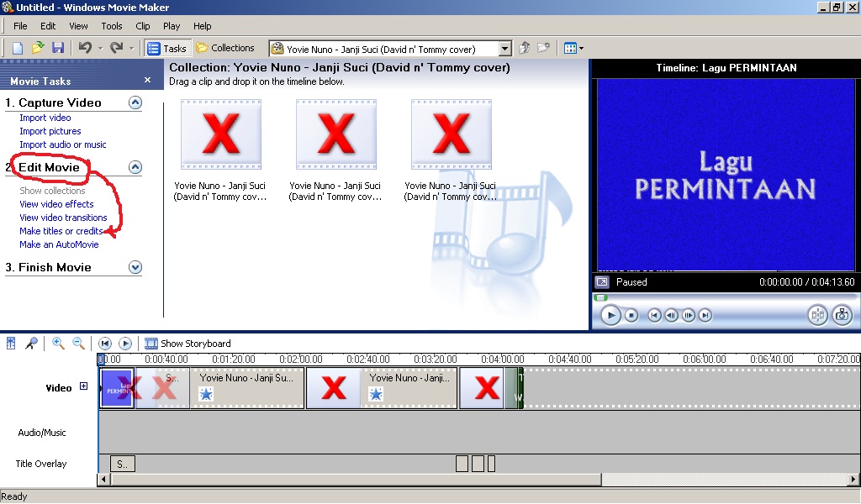
Task: Click Make titles or credits link
Action: [61, 231]
